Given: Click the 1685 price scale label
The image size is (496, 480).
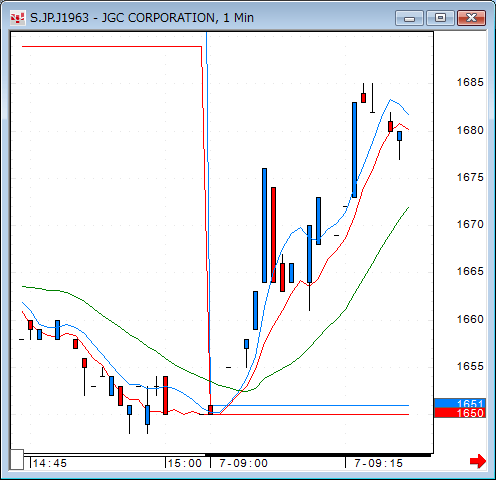Looking at the screenshot, I should click(x=470, y=82).
